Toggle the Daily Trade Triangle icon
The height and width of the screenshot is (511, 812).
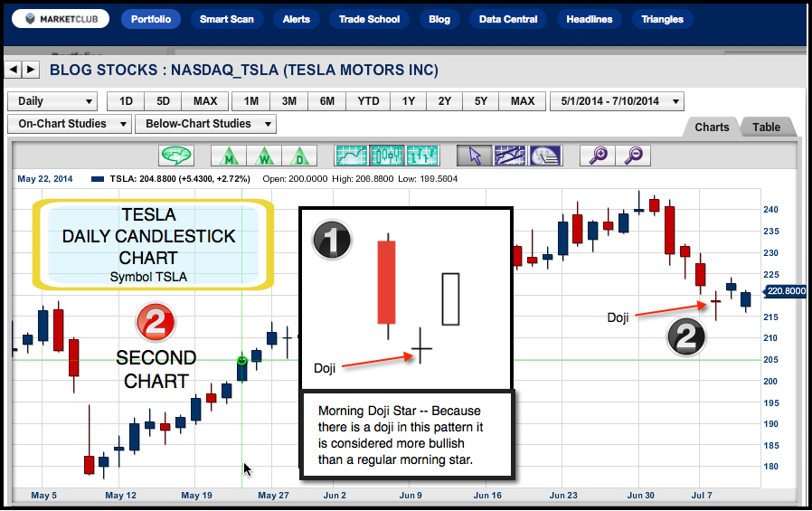299,156
